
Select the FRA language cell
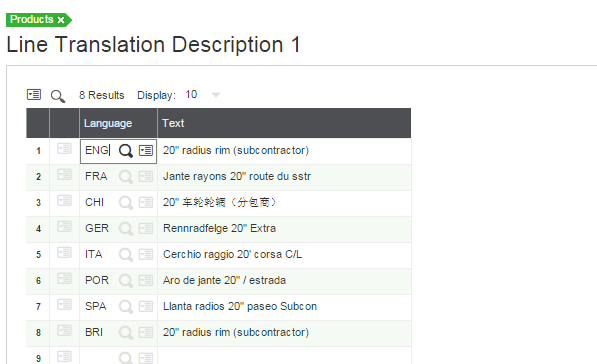pos(96,176)
